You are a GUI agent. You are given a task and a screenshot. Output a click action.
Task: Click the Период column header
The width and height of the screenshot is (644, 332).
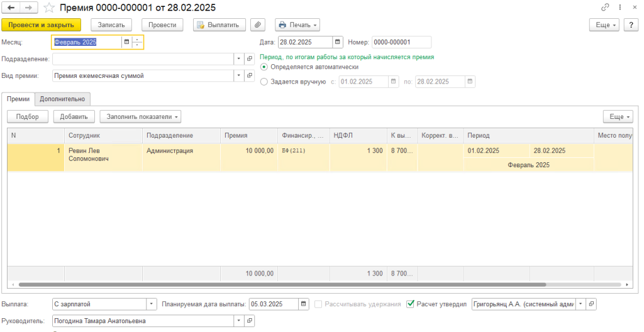(x=528, y=136)
